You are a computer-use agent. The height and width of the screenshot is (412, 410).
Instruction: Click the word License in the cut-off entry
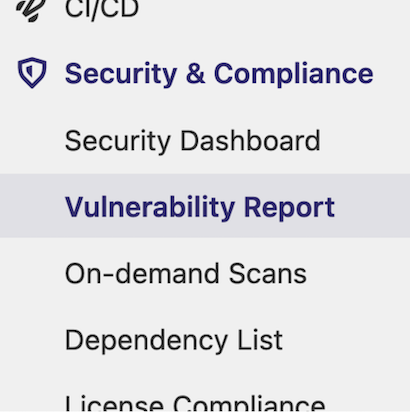[114, 403]
